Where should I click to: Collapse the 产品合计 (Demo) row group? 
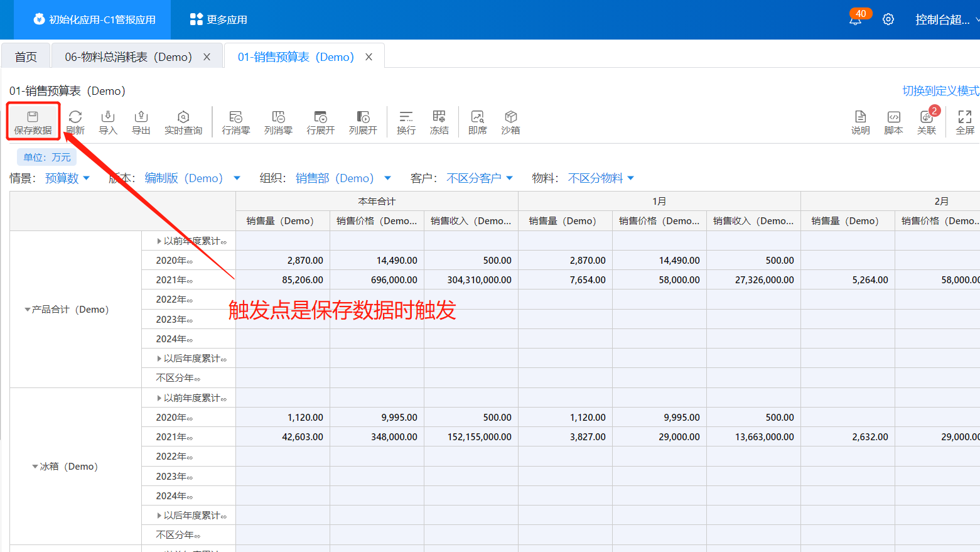coord(28,310)
